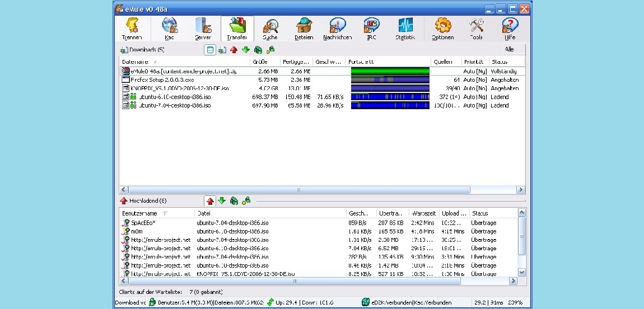This screenshot has height=309, width=644.
Task: Click the known clients icon in Hochladend bar
Action: [246, 200]
